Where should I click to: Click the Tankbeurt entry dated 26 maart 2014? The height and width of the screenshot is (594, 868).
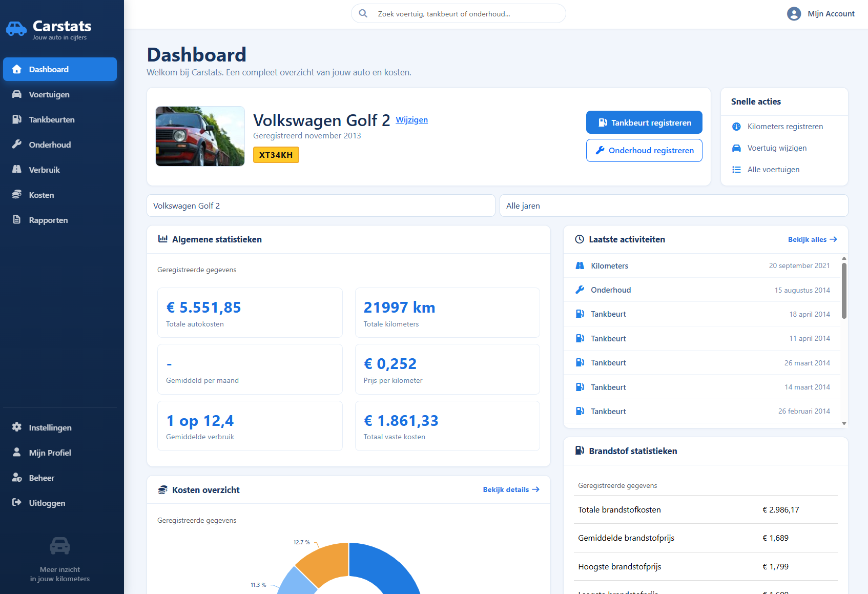click(x=702, y=363)
